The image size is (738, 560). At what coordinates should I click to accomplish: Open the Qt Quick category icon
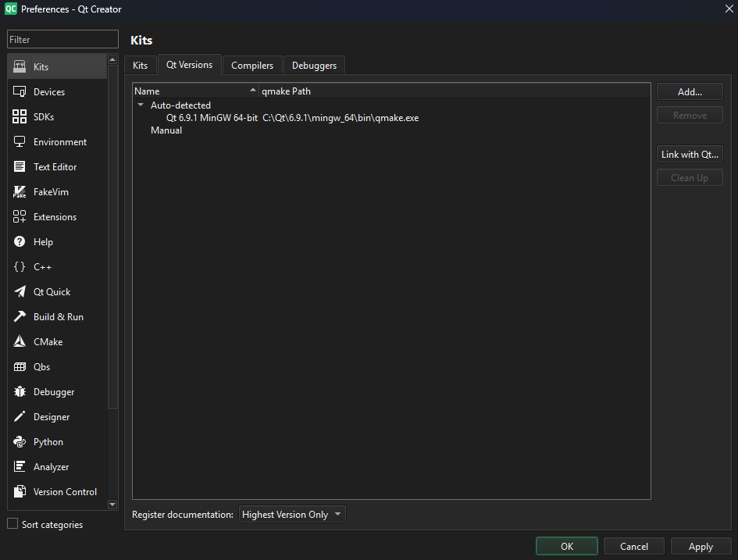click(x=20, y=292)
